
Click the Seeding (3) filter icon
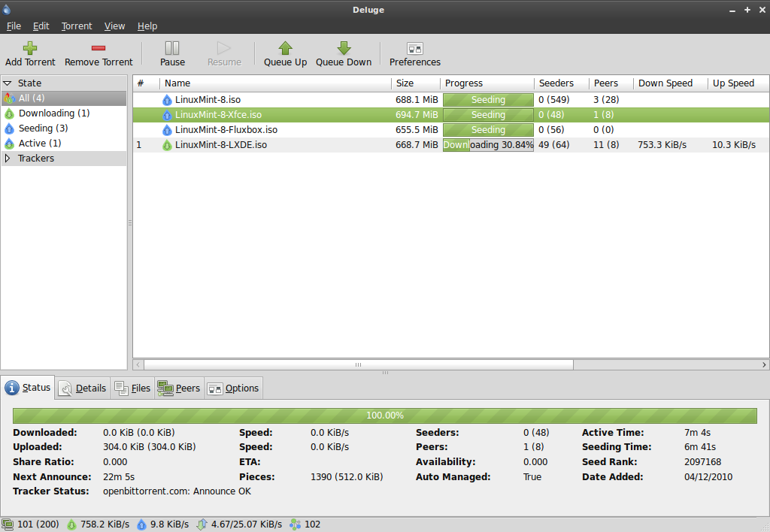click(9, 128)
